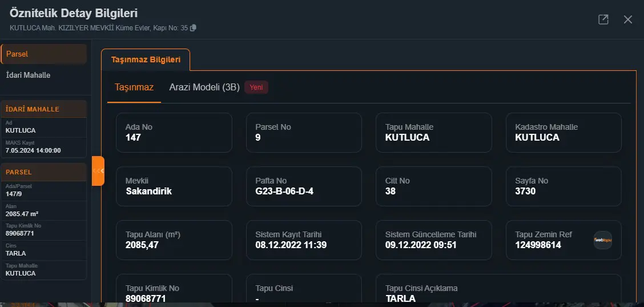This screenshot has width=644, height=307.
Task: Click the Yeni badge
Action: 256,87
